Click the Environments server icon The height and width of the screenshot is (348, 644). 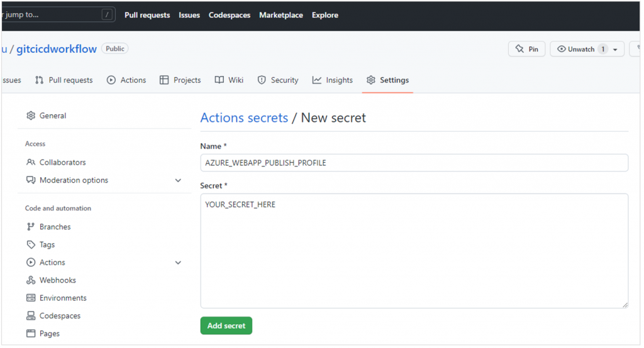(x=31, y=298)
